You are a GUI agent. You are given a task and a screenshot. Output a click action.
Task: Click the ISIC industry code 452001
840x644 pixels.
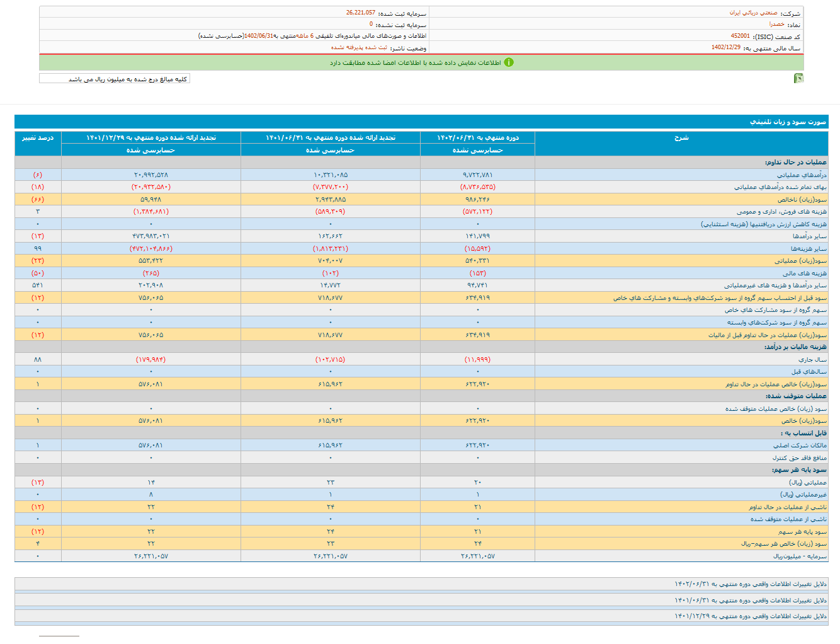[x=740, y=36]
